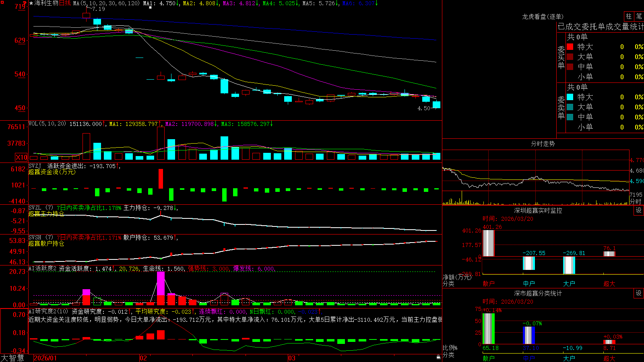This screenshot has height=362, width=644.
Task: Click the MA(5,10,20,30,60,120) parameter text
Action: [x=106, y=3]
